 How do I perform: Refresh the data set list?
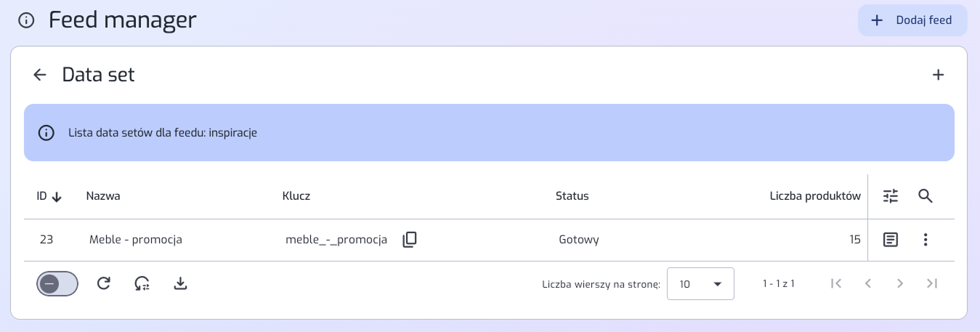pyautogui.click(x=104, y=284)
